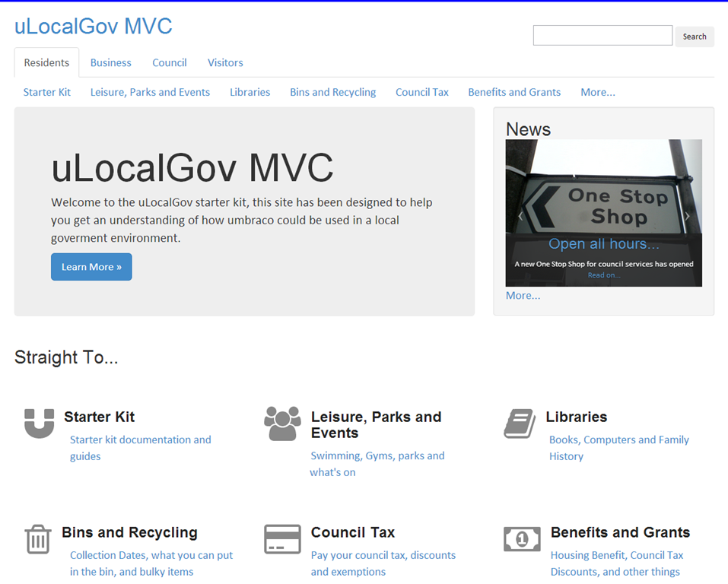Click the Council Tax credit card icon
Image resolution: width=728 pixels, height=584 pixels.
[282, 539]
